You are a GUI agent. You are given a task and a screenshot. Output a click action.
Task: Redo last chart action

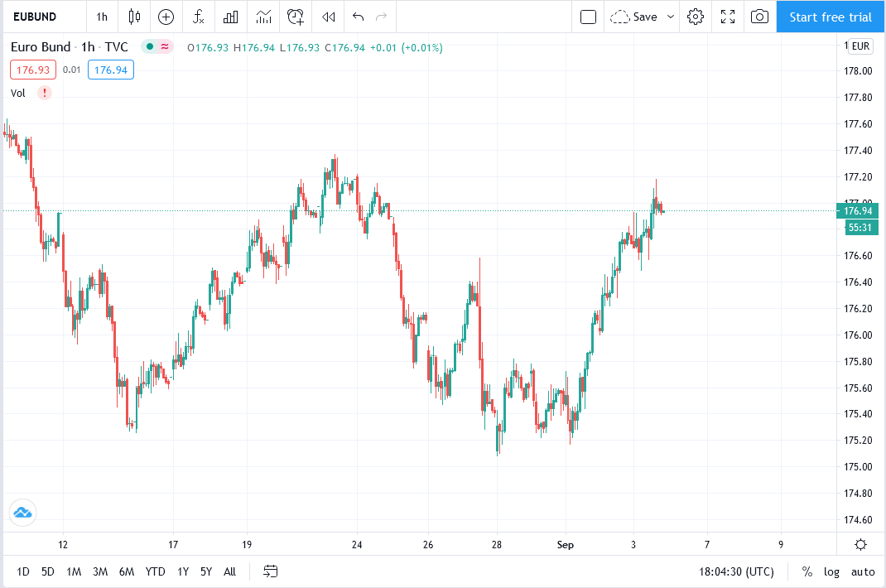[x=382, y=17]
